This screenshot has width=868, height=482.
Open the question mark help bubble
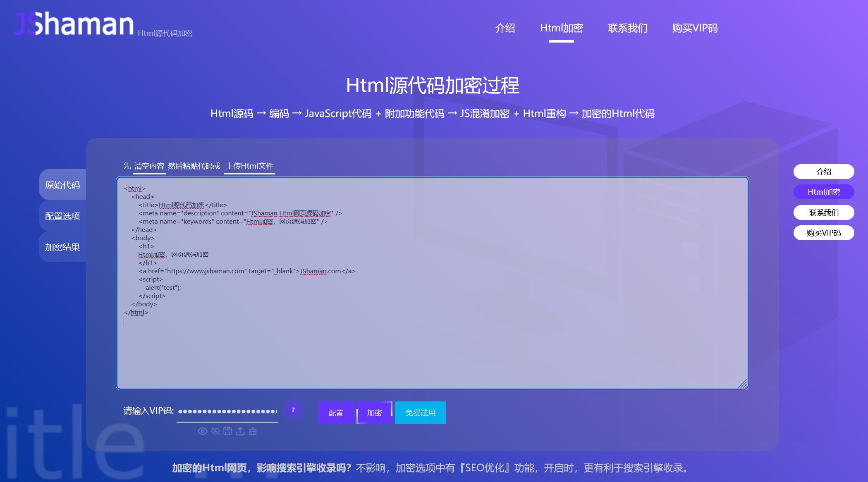tap(293, 410)
